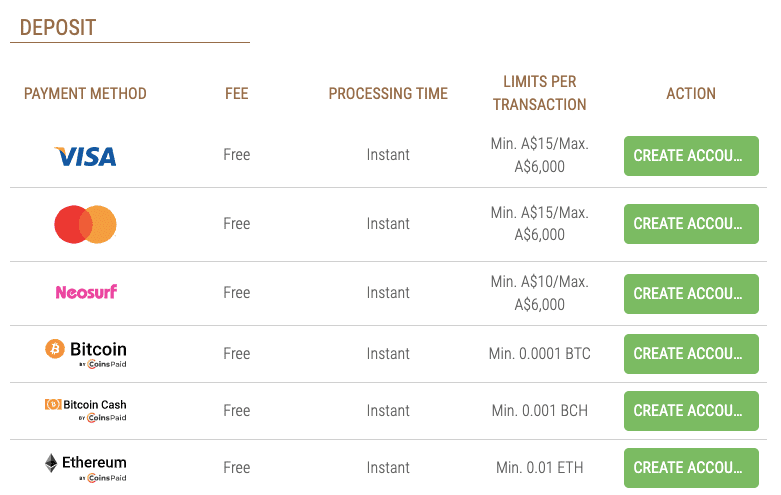
Task: Click Create Account in the Ethereum row
Action: [691, 468]
